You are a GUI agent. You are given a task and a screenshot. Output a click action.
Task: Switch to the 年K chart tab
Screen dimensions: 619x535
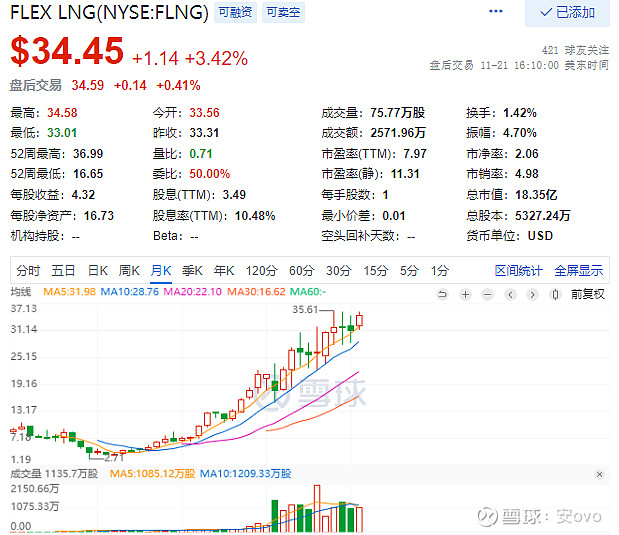(224, 271)
